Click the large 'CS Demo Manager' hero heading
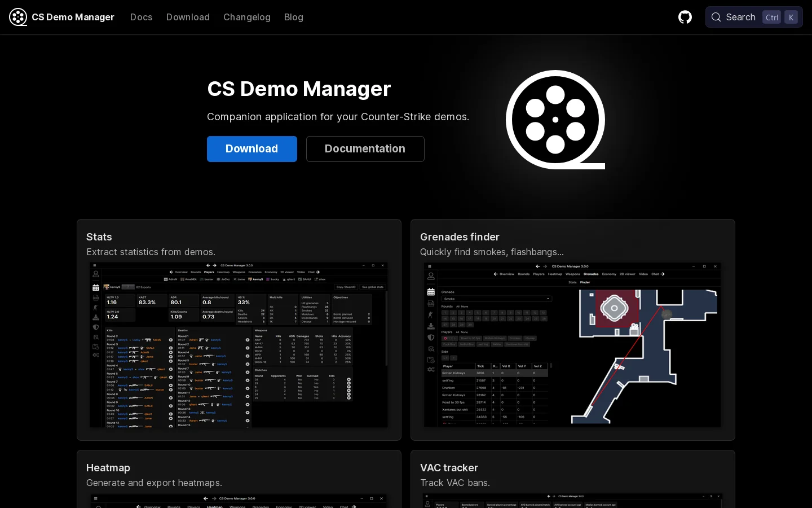This screenshot has height=508, width=812. pos(299,89)
